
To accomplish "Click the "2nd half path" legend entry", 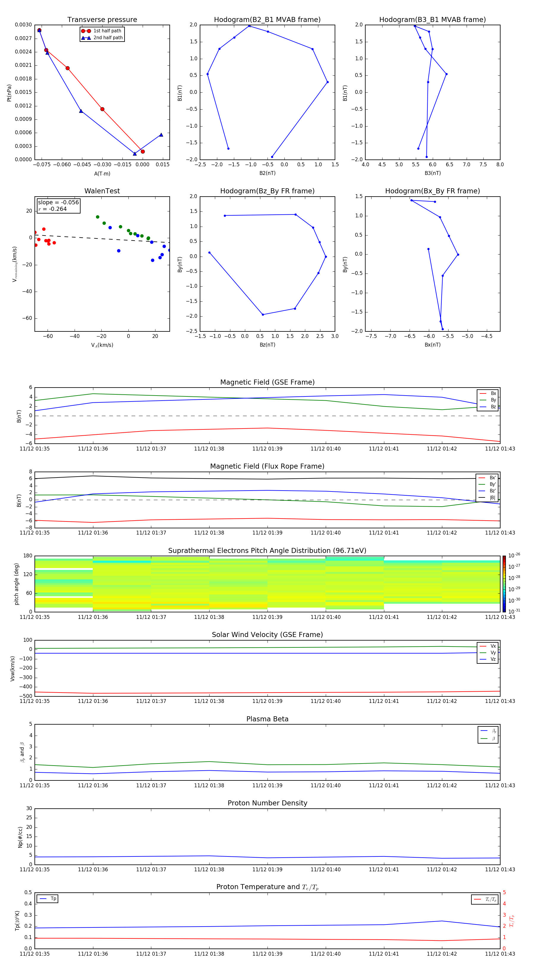I will (102, 38).
